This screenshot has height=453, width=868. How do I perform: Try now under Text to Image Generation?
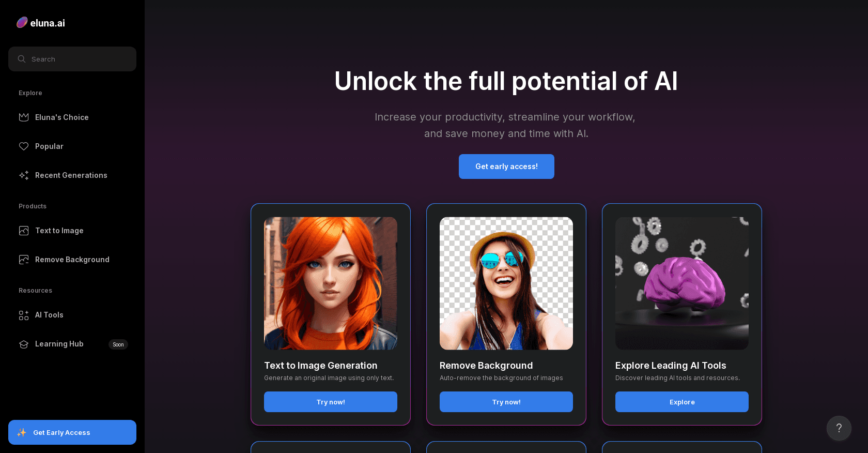tap(331, 402)
